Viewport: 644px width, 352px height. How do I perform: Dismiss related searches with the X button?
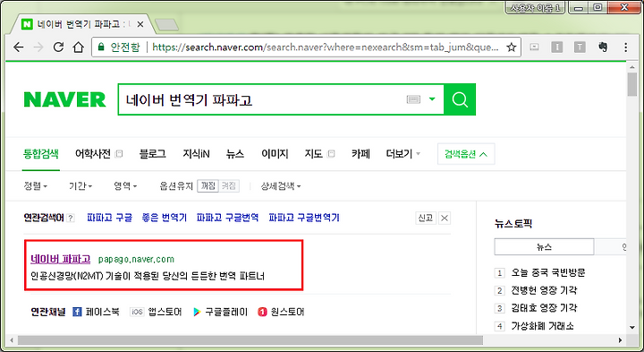[x=445, y=218]
